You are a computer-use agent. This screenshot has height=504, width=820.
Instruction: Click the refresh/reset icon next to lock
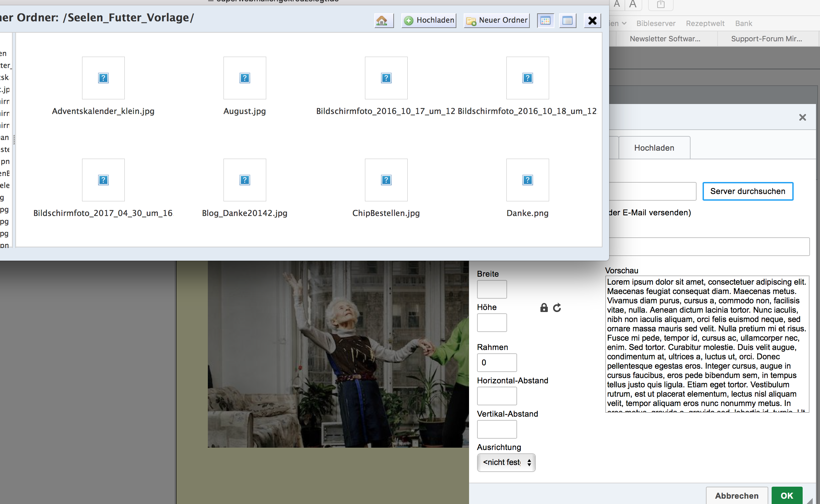556,307
